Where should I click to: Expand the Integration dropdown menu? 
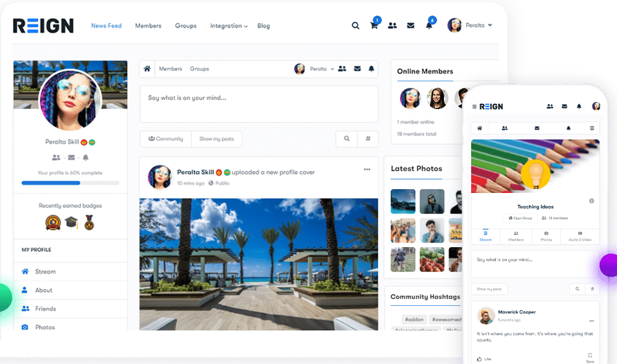point(228,26)
